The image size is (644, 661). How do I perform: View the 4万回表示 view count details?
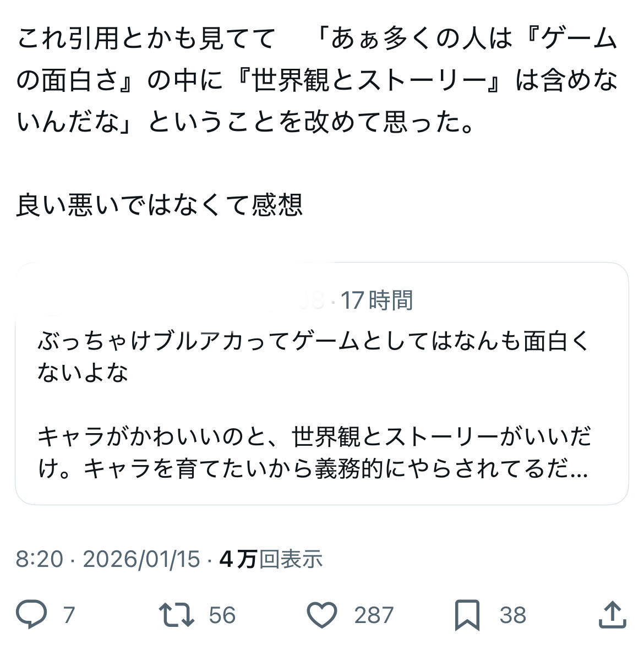[271, 559]
